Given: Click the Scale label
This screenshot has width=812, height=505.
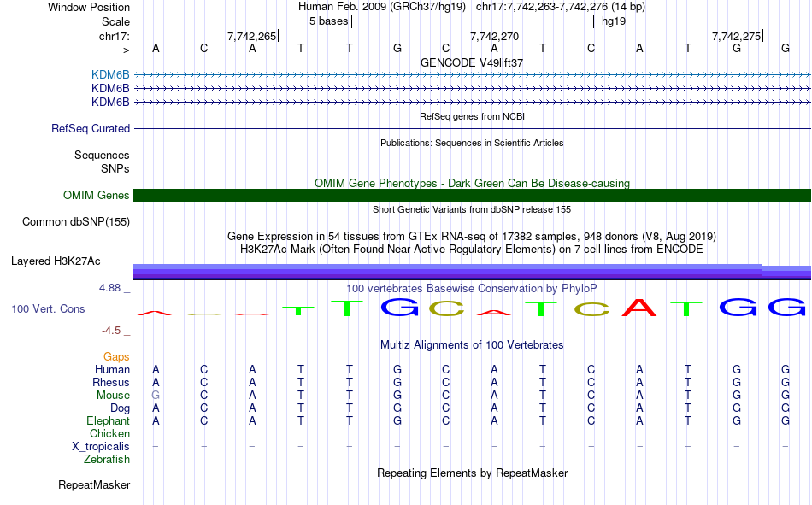Looking at the screenshot, I should [x=116, y=21].
